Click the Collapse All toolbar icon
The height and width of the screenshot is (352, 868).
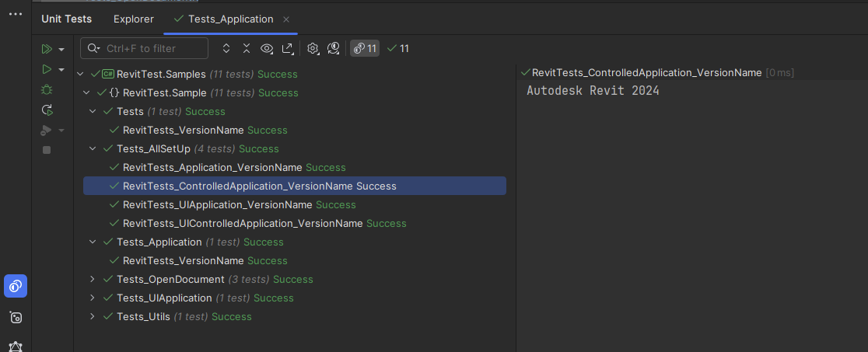(x=247, y=48)
